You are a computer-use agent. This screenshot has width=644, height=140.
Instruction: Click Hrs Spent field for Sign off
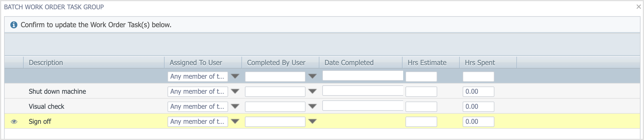click(x=479, y=122)
